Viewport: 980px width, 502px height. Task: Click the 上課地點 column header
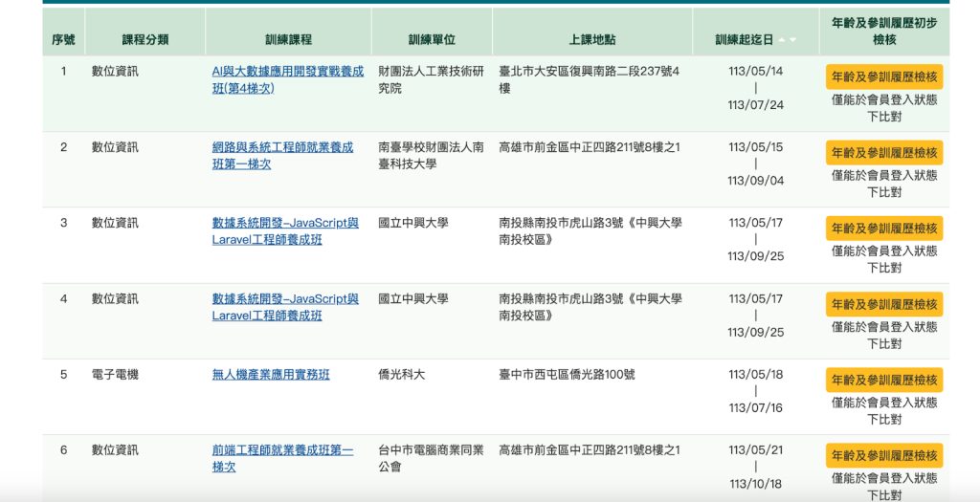tap(591, 40)
